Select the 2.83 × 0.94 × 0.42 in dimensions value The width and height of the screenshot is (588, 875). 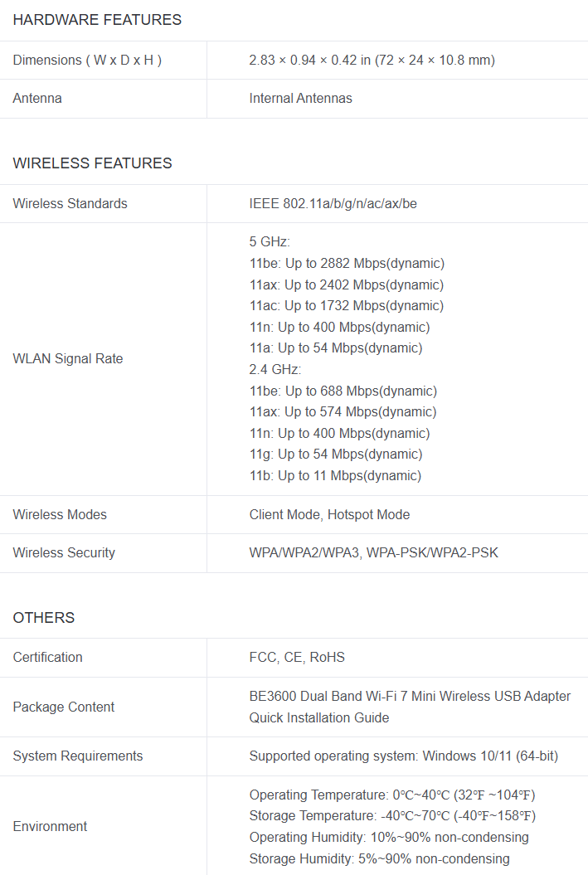pyautogui.click(x=372, y=60)
